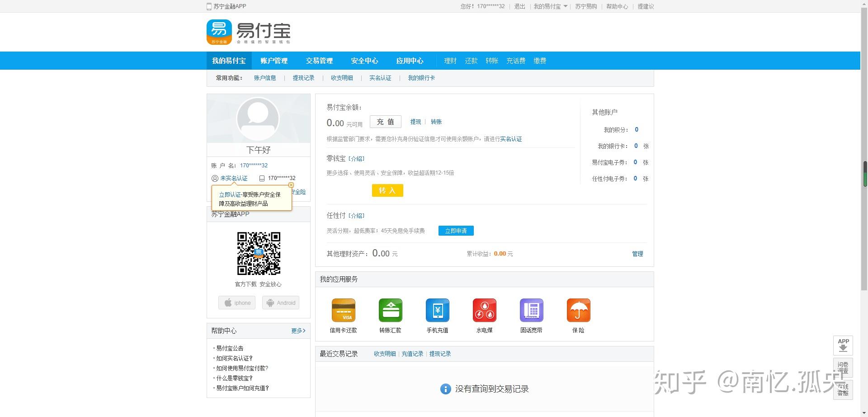The image size is (868, 417).
Task: Click the 立即申请 button
Action: pyautogui.click(x=456, y=231)
